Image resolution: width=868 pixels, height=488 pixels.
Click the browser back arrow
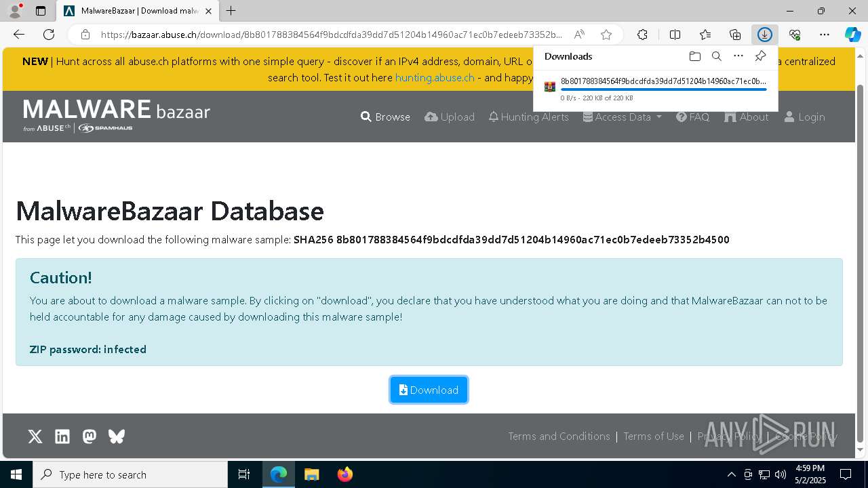[19, 35]
